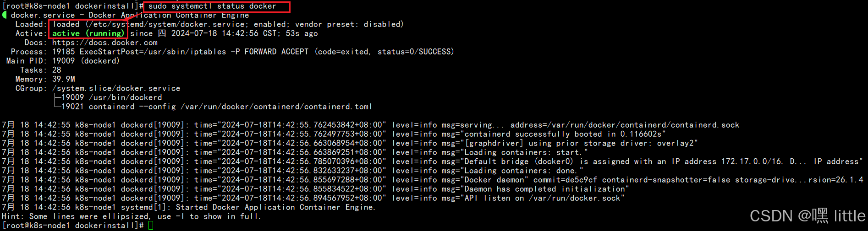Click the terminal cursor at the last prompt
This screenshot has height=231, width=868.
coord(151,226)
